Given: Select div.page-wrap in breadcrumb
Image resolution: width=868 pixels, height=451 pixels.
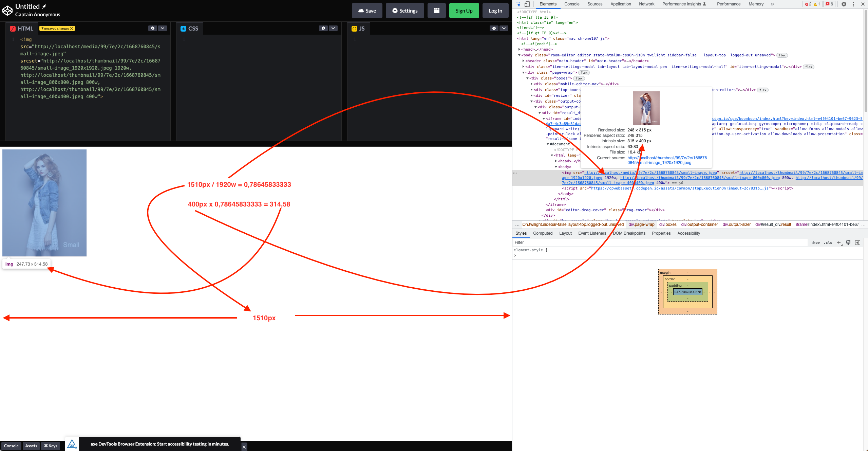Looking at the screenshot, I should click(x=641, y=224).
